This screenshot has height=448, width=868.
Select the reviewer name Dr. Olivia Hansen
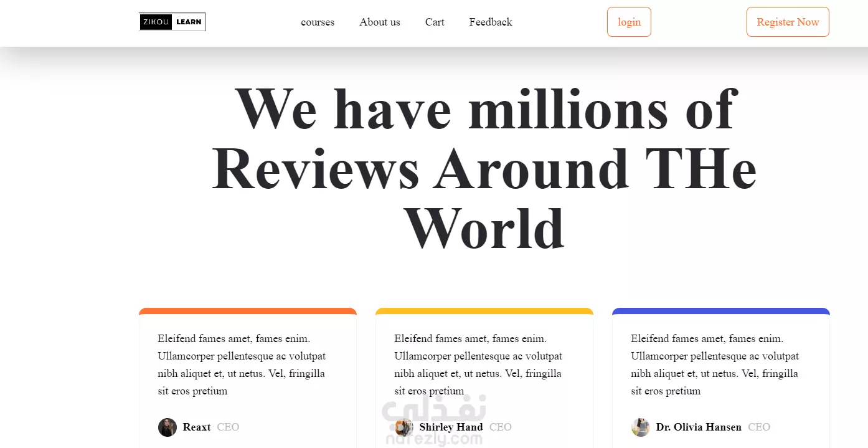click(699, 427)
